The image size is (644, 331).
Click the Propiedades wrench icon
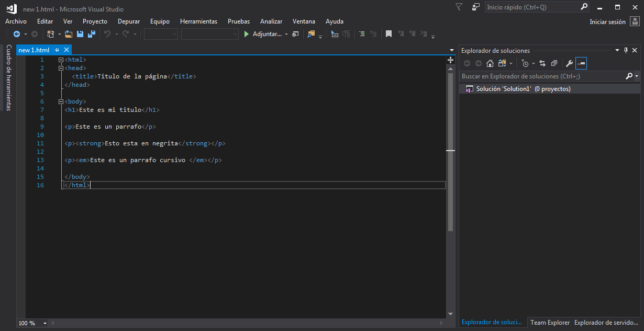(x=570, y=63)
